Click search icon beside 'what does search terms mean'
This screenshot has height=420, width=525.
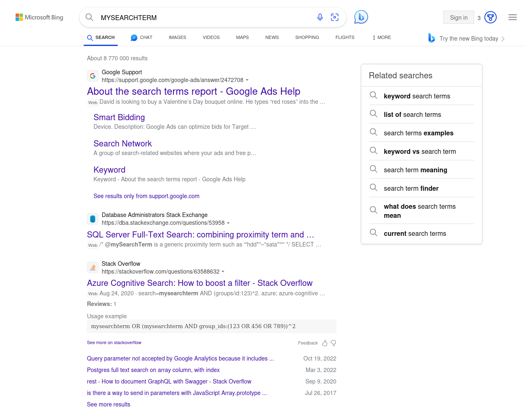(x=374, y=210)
